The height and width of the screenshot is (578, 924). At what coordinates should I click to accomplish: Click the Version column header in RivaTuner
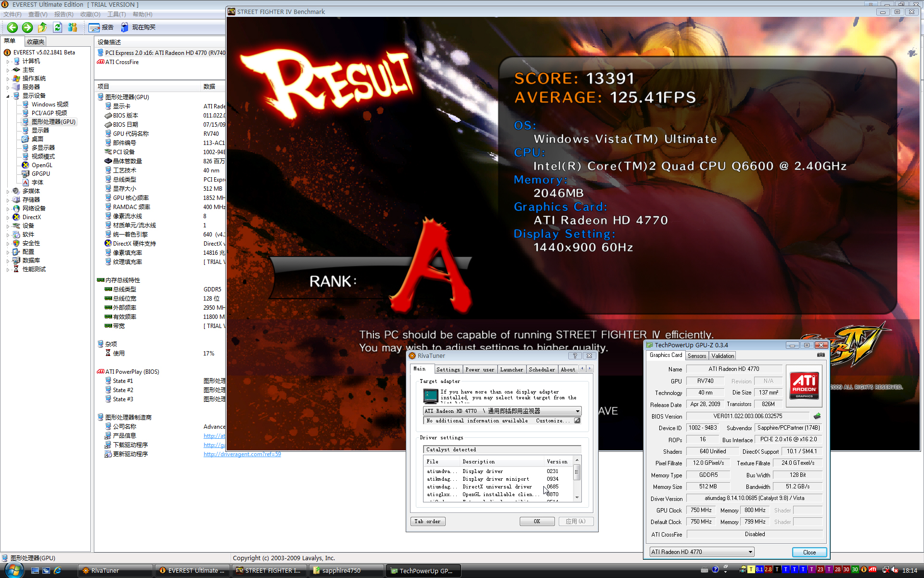coord(559,461)
